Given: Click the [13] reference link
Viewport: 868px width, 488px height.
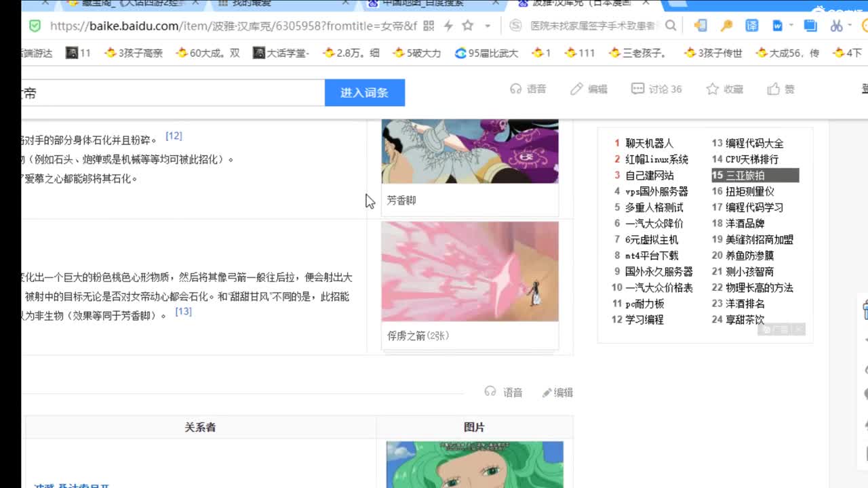Looking at the screenshot, I should (183, 311).
